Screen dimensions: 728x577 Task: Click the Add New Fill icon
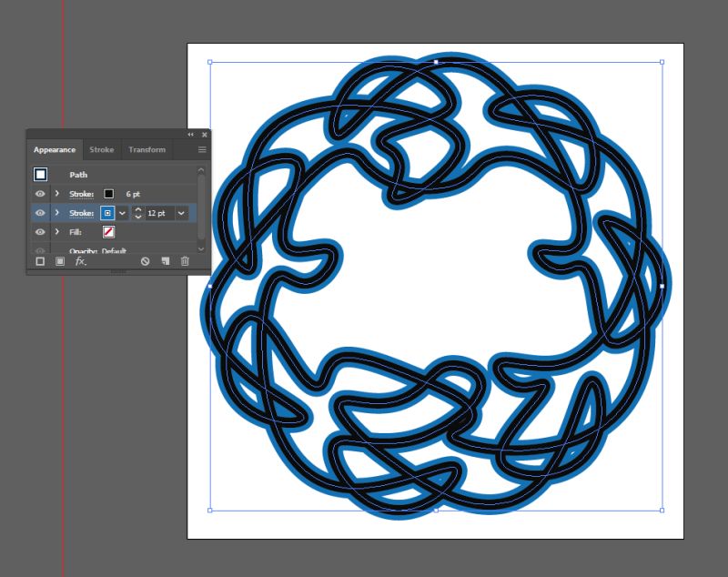60,260
